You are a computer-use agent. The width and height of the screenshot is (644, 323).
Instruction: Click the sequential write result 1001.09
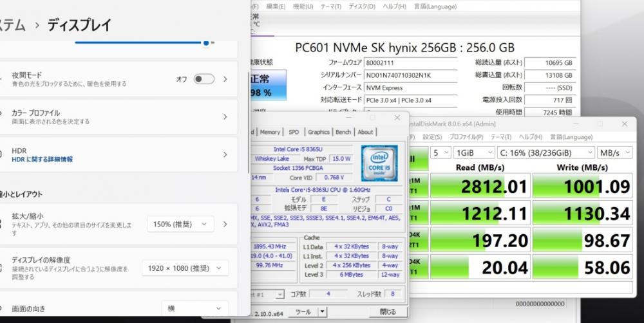click(582, 187)
